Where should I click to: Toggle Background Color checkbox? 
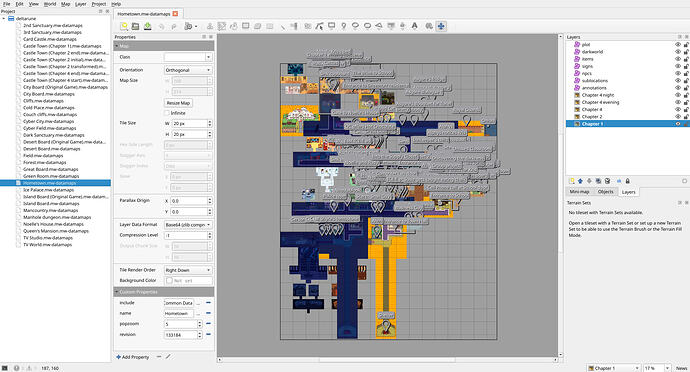[169, 280]
